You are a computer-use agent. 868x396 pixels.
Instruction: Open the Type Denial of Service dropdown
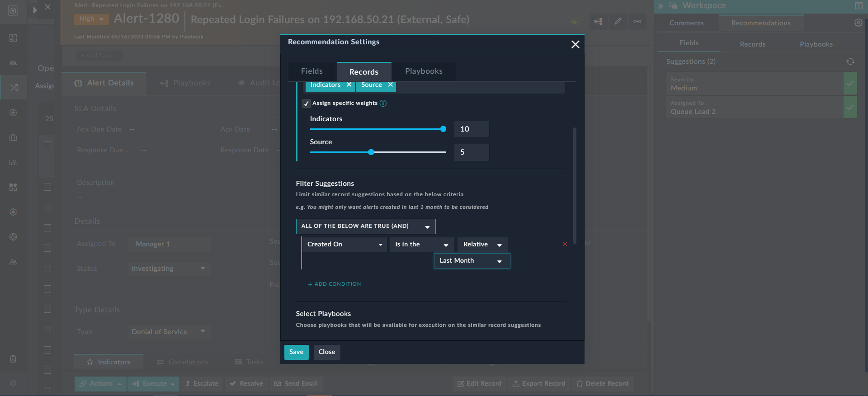click(x=170, y=332)
